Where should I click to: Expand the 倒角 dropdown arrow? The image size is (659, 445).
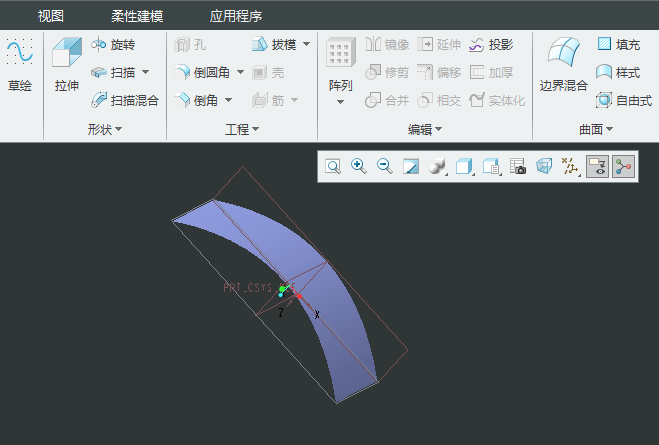228,100
